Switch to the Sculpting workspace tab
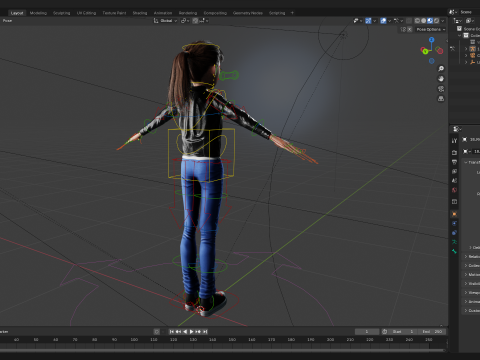 coord(62,13)
